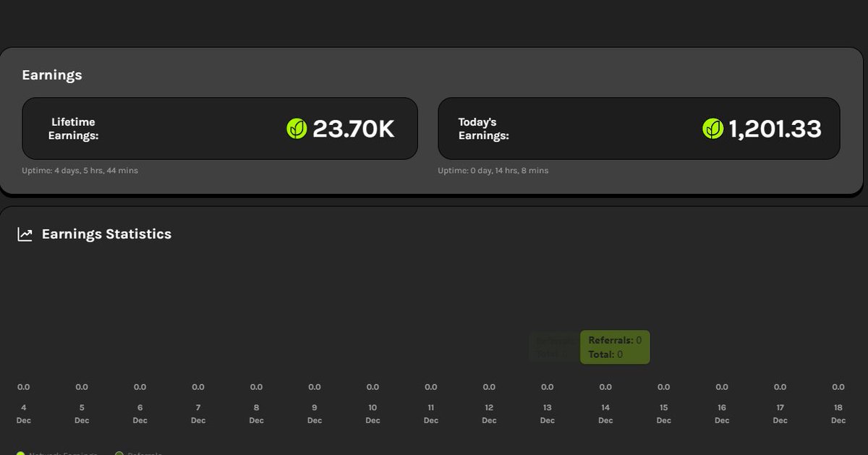Click the uptime text reading 4 days, 5 hrs, 44 mins
868x455 pixels.
point(80,171)
